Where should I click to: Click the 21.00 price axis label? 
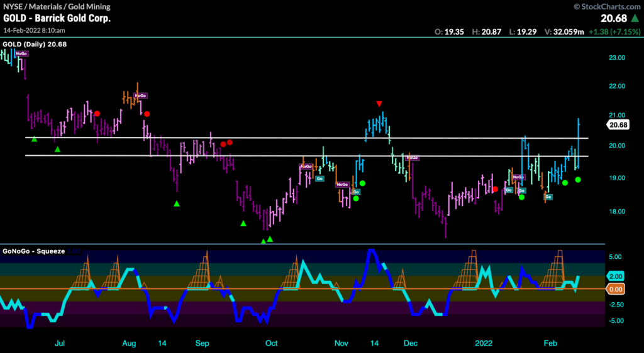[617, 115]
